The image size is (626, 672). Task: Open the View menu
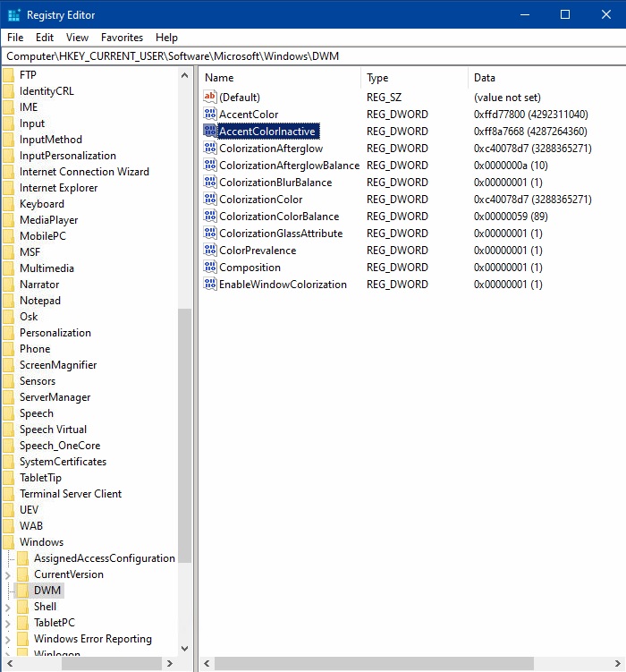(77, 38)
